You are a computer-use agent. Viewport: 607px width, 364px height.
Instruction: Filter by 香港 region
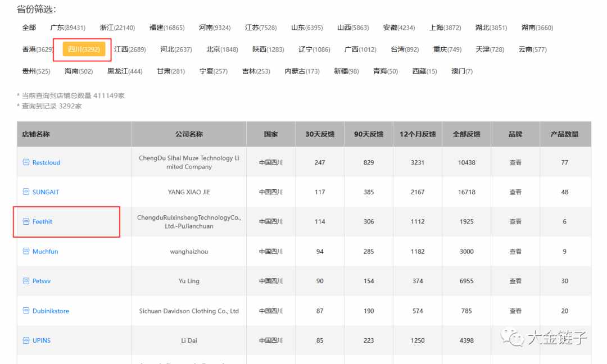tap(37, 49)
